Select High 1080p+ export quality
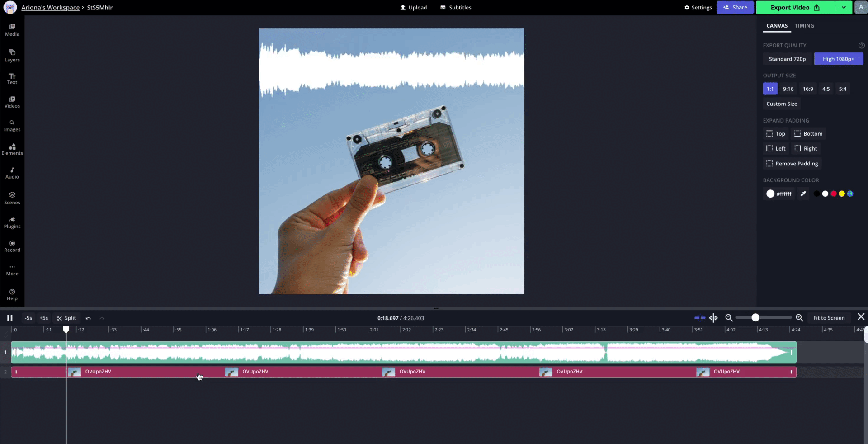 838,59
